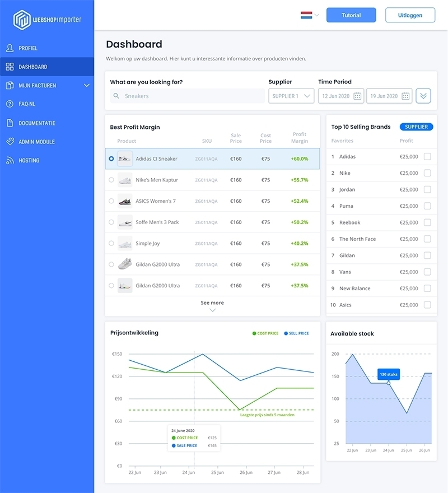Image resolution: width=448 pixels, height=493 pixels.
Task: Select the Simple Joy radio button
Action: pos(111,243)
